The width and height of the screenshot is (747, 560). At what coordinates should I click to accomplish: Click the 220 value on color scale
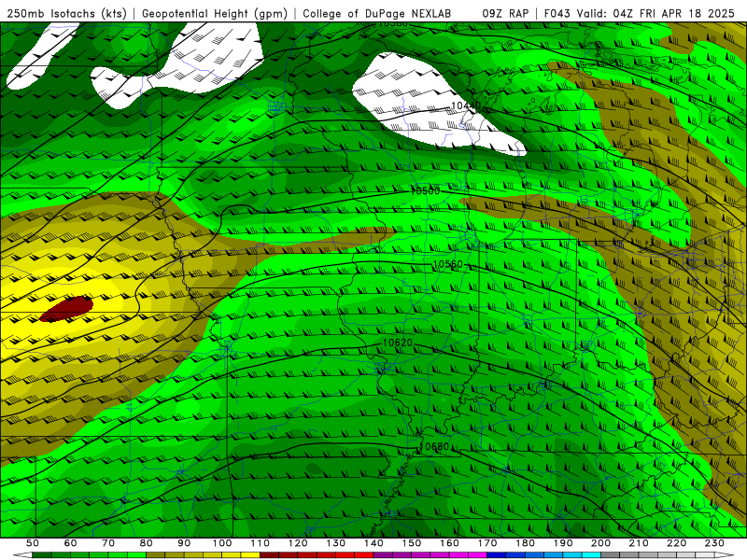click(676, 543)
